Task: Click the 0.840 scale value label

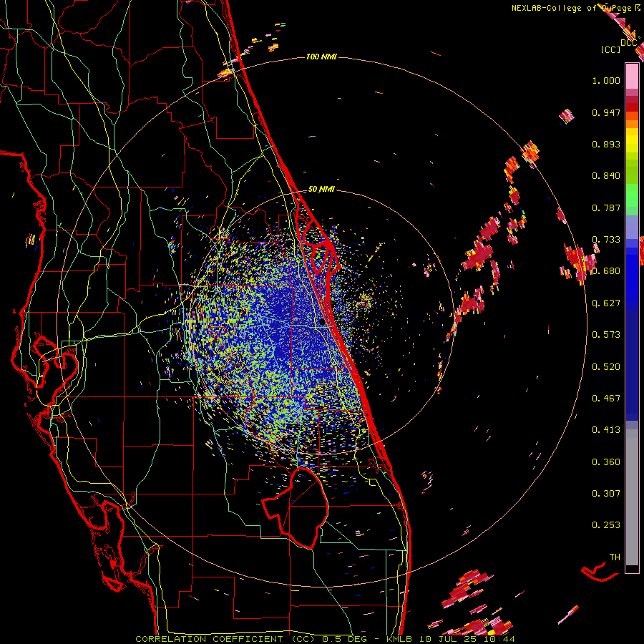Action: (606, 176)
